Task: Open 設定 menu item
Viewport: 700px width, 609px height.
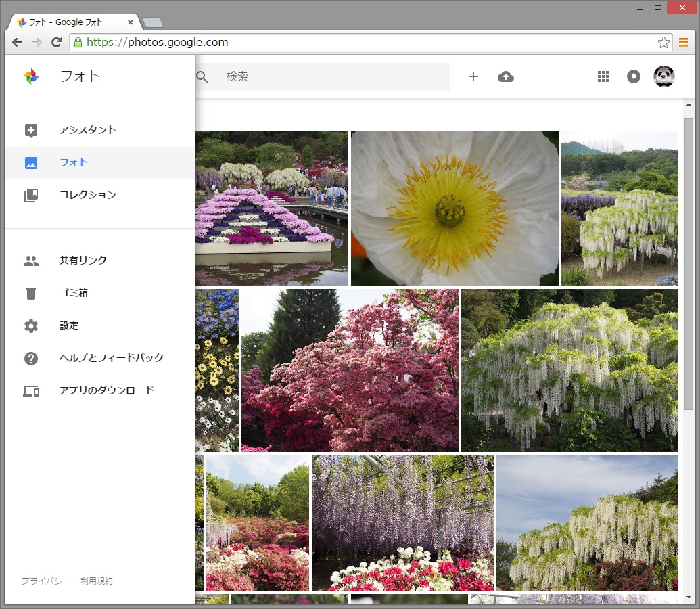Action: (100, 326)
